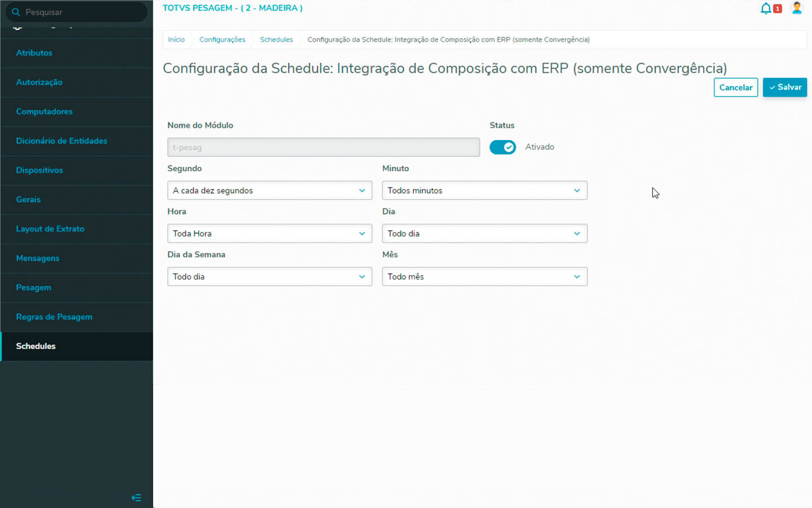Open the notifications bell icon

(766, 8)
